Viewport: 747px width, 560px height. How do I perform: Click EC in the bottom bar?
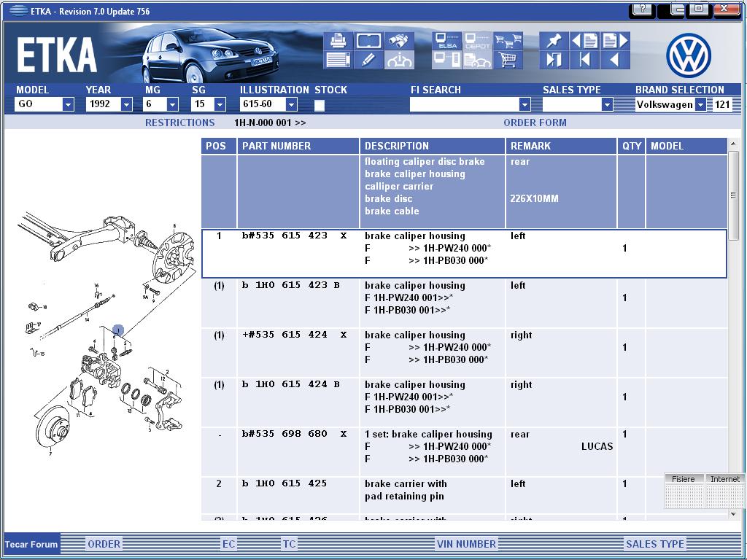point(228,544)
